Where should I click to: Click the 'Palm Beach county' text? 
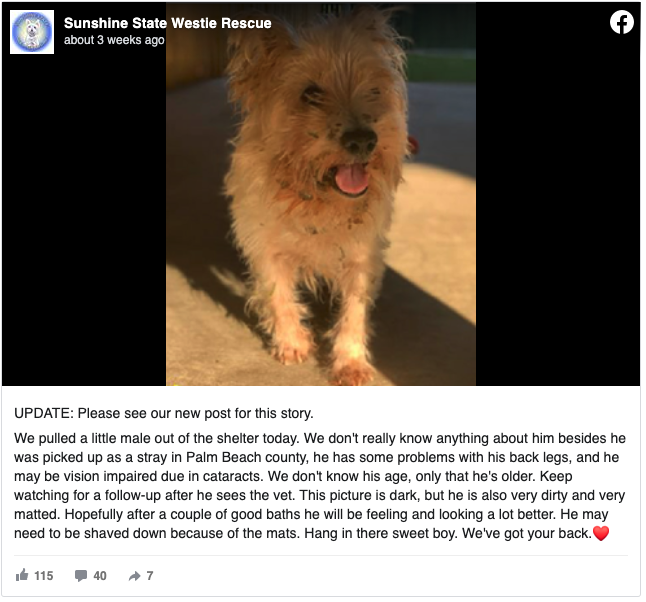point(247,457)
